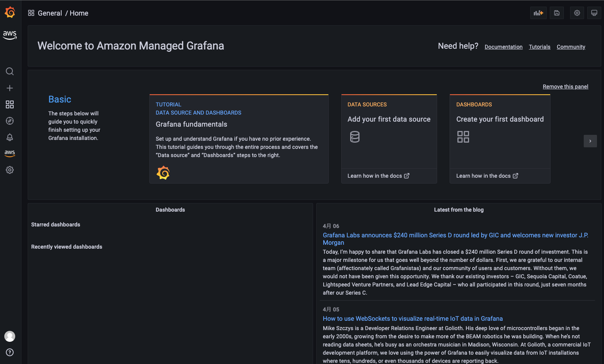
Task: Click the 4月 06 blog date
Action: coord(331,226)
